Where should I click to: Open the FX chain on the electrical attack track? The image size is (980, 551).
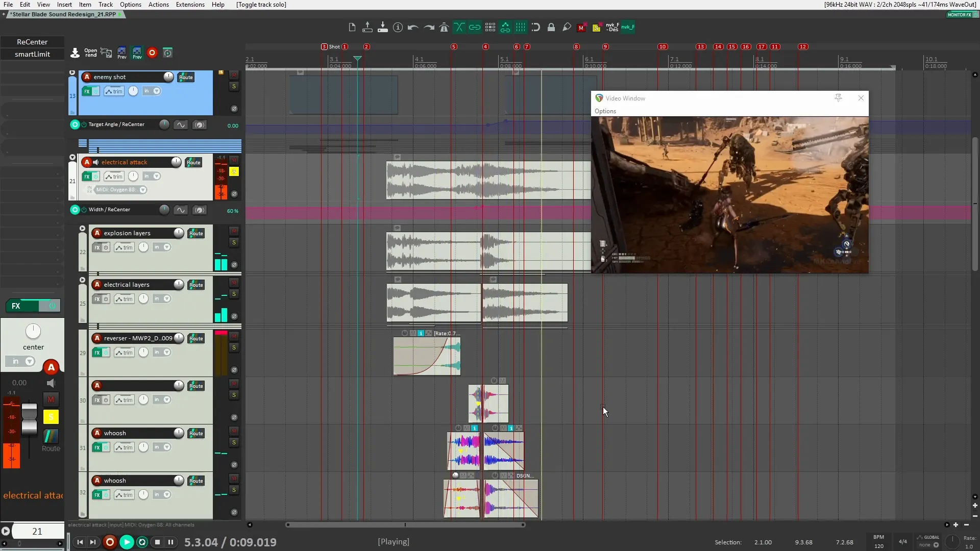pyautogui.click(x=88, y=176)
